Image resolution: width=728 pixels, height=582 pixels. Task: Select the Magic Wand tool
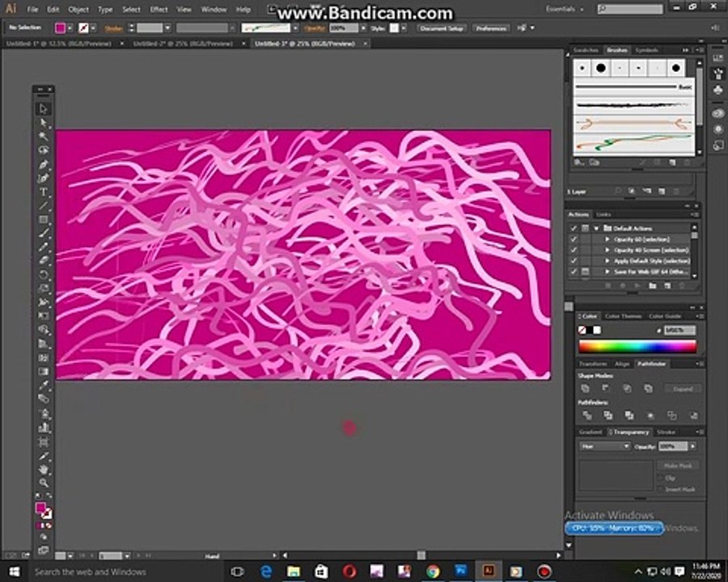tap(43, 137)
